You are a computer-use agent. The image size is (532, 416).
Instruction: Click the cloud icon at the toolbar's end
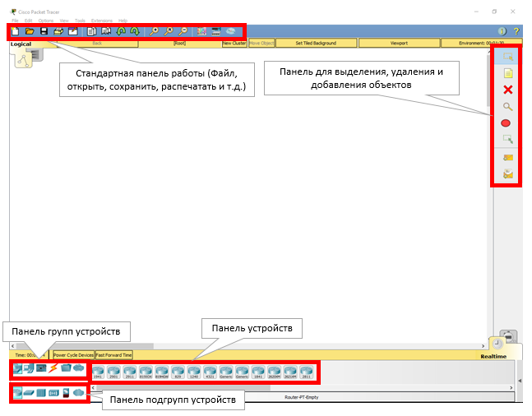click(231, 31)
